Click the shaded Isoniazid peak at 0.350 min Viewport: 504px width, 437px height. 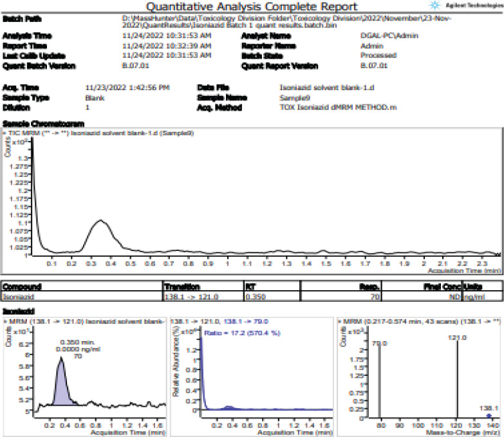tap(61, 389)
